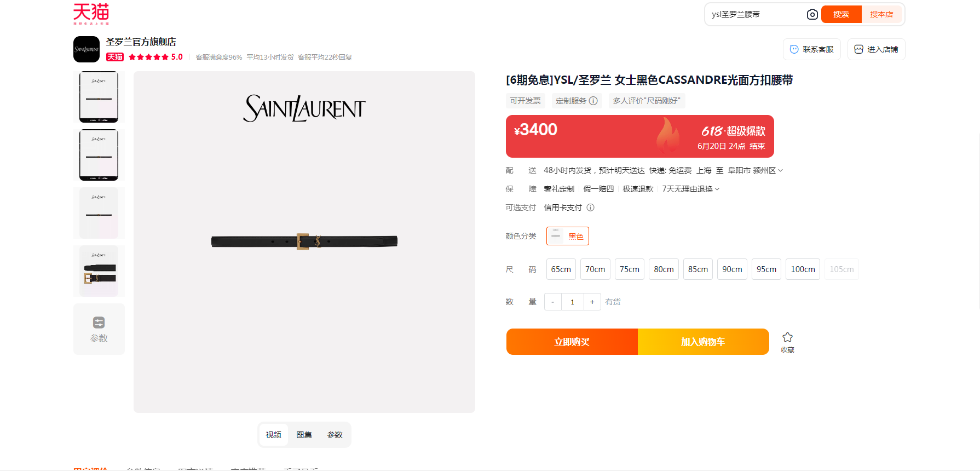Click the ¥3400 price
Image resolution: width=980 pixels, height=472 pixels.
[535, 130]
